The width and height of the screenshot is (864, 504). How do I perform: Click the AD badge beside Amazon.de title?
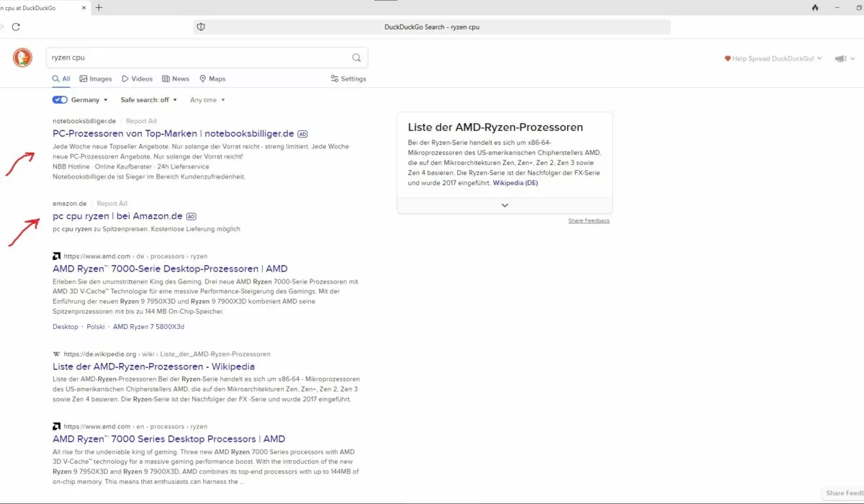click(x=191, y=216)
